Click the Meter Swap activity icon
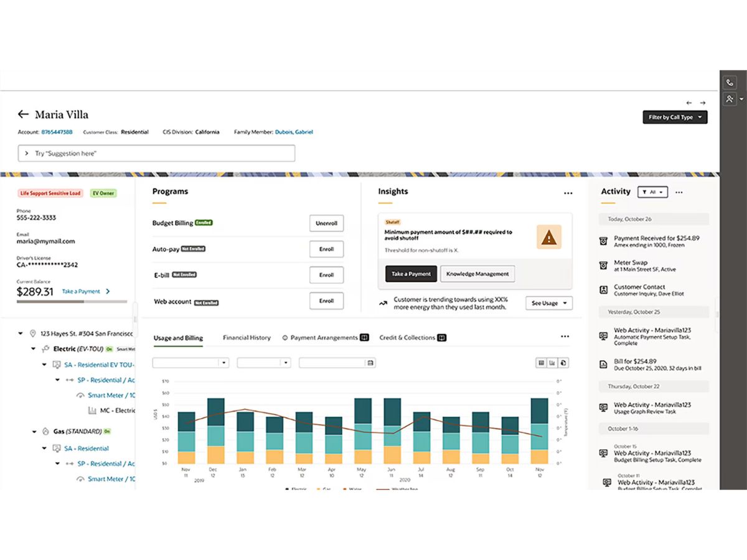747x560 pixels. point(603,266)
